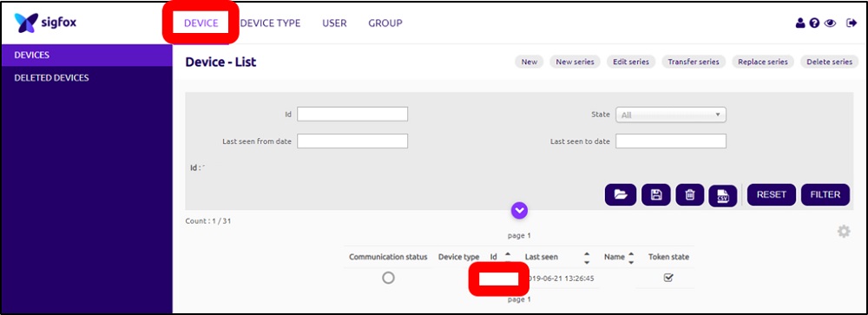Click the Transfer series button
868x315 pixels.
(x=694, y=62)
